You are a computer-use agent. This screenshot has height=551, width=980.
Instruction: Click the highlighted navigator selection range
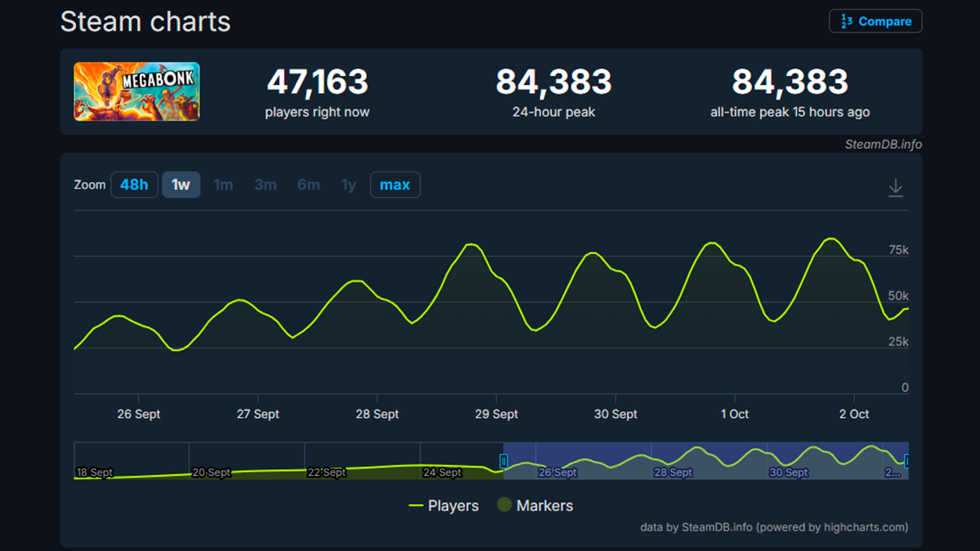pos(704,460)
